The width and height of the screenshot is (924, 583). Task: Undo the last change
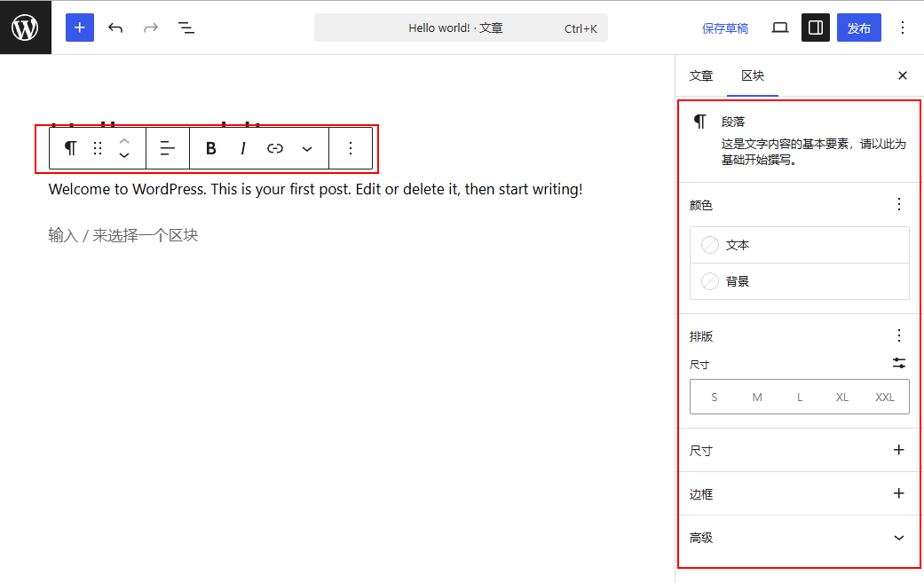tap(115, 28)
